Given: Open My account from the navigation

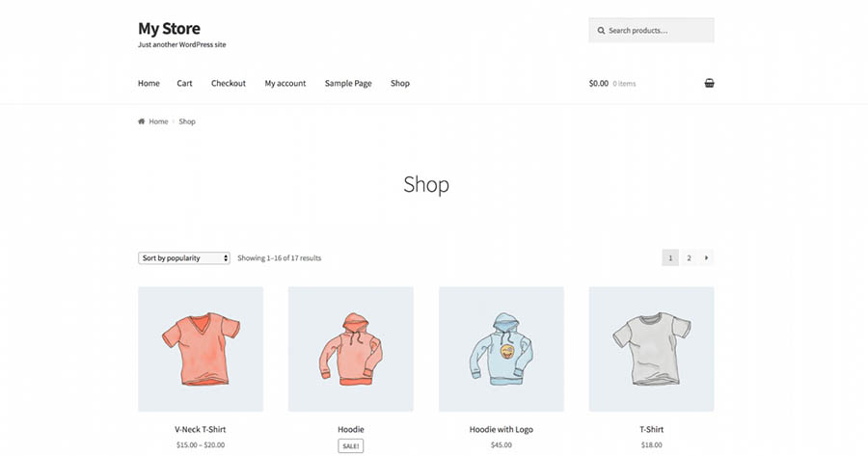Looking at the screenshot, I should pos(285,83).
